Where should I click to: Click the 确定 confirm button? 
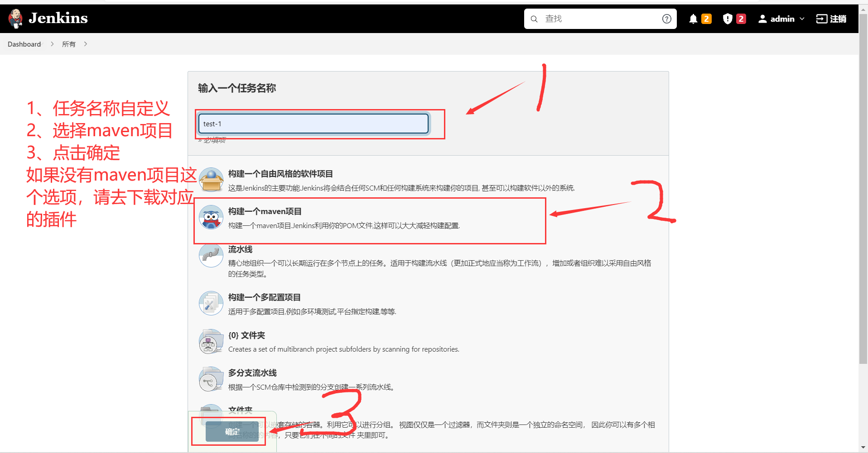(232, 432)
